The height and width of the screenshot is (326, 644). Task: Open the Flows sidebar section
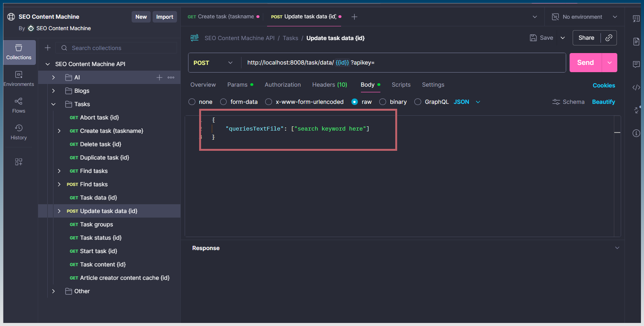(19, 105)
